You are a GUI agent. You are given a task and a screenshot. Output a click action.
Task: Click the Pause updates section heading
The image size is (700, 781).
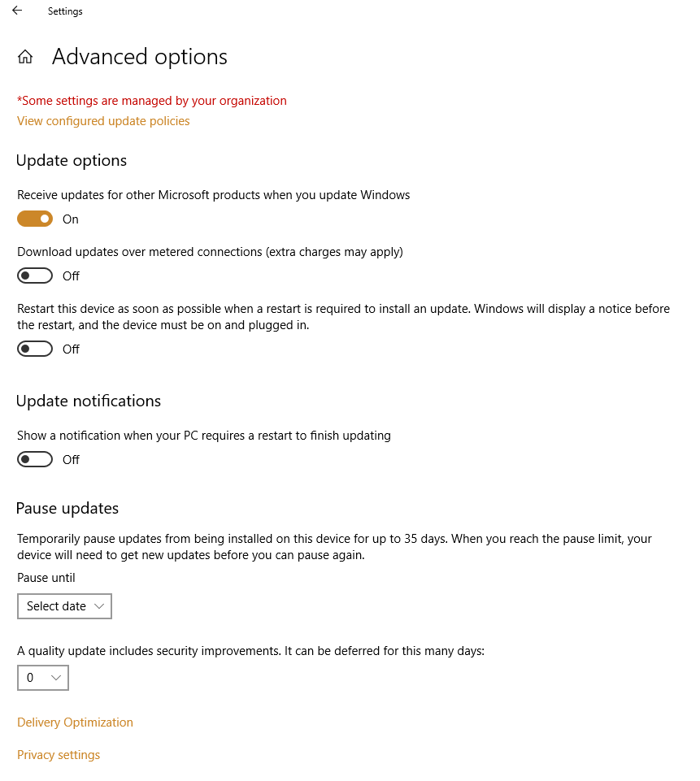pos(67,509)
